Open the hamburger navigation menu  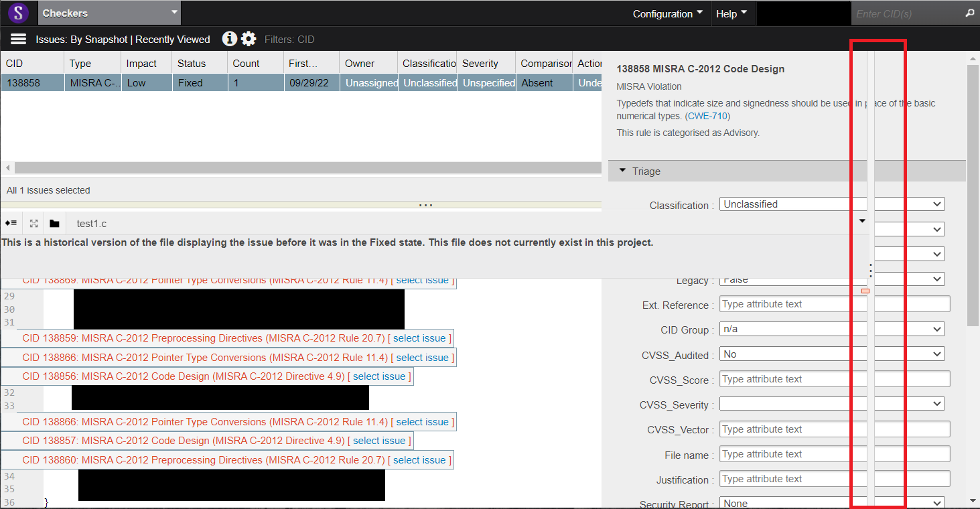click(x=17, y=39)
